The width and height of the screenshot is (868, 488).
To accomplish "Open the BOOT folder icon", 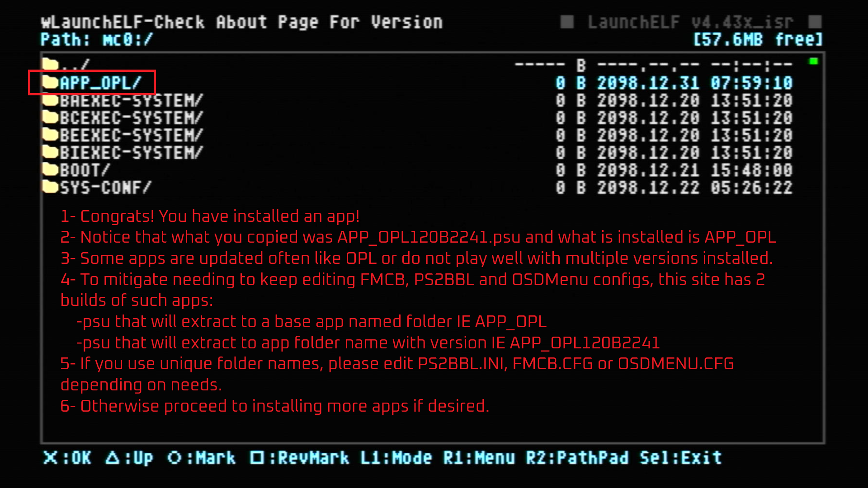I will tap(50, 169).
